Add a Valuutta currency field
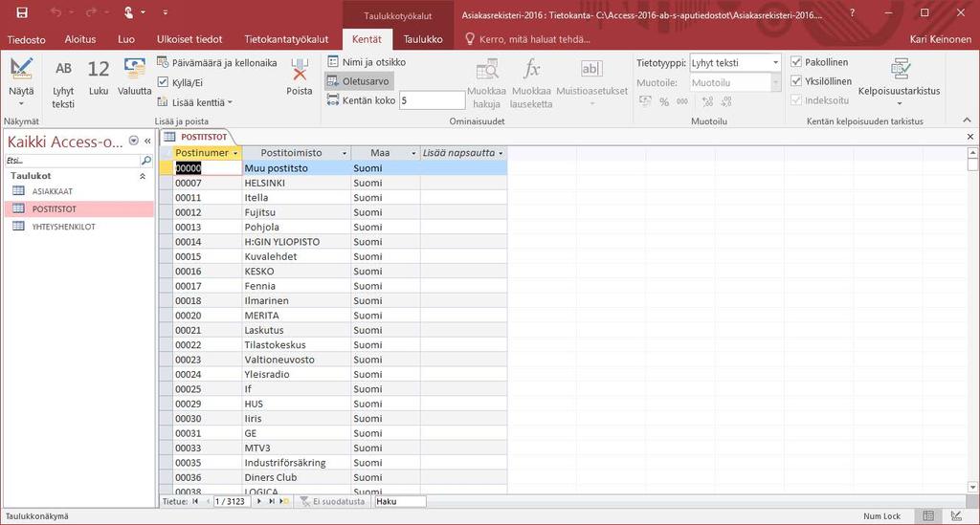Screen dimensions: 980x525 coord(134,77)
